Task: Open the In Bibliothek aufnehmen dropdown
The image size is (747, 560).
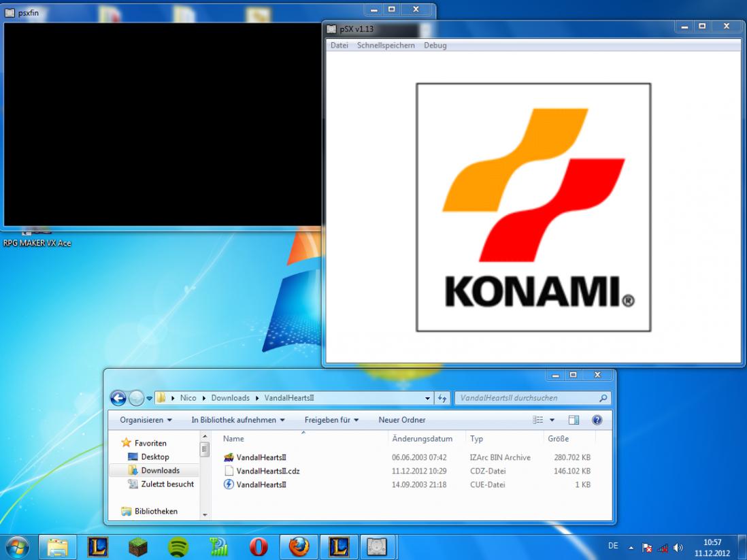Action: (238, 420)
